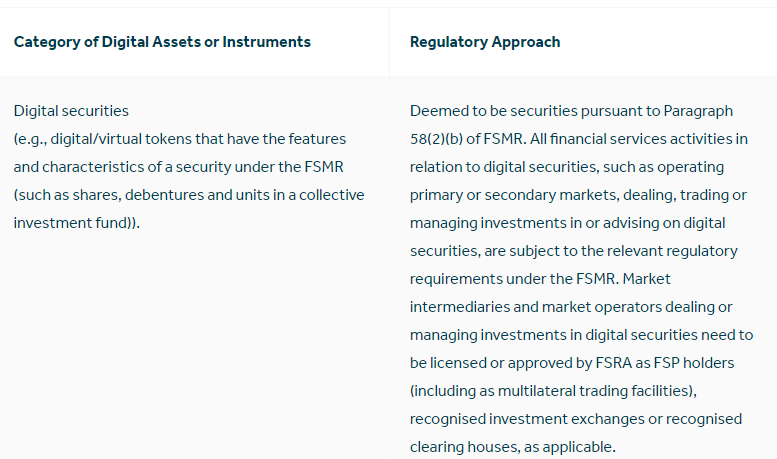
Task: Click the text "investment fund))."
Action: coord(77,223)
